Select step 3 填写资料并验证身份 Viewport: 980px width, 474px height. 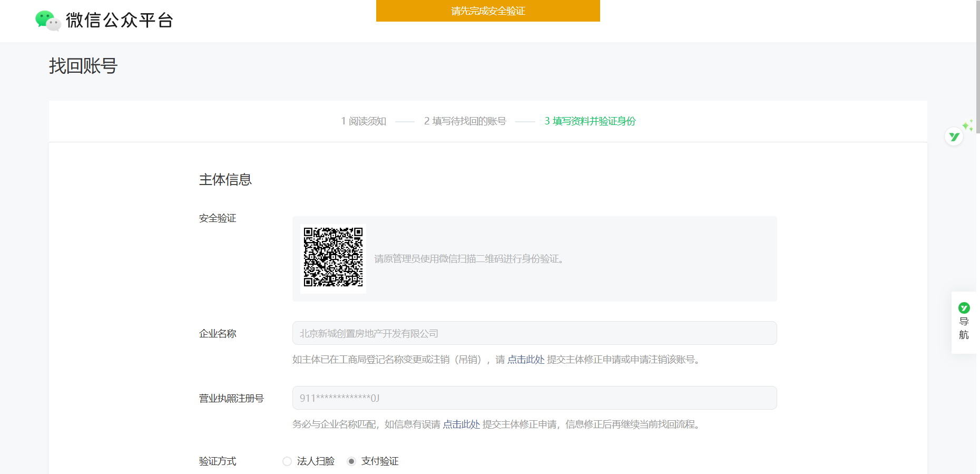(x=590, y=121)
